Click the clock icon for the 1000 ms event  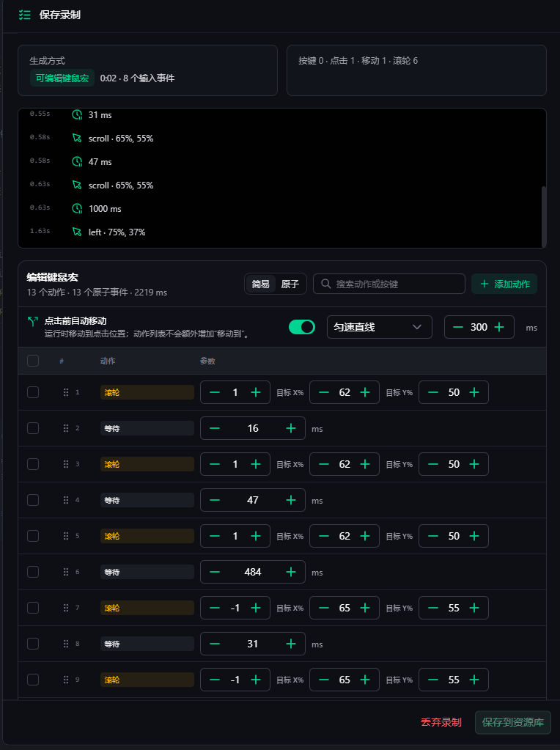[x=76, y=208]
